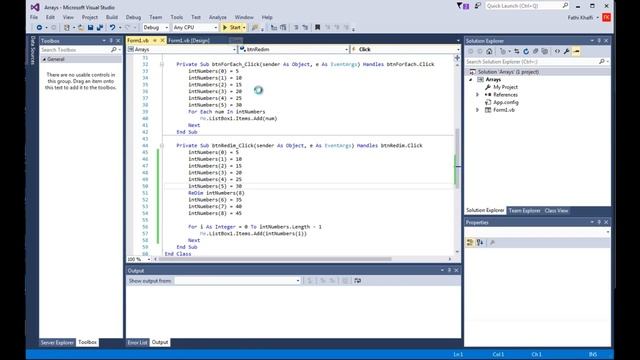Toggle auto hide pin on Properties panel
Image resolution: width=640 pixels, height=360 pixels.
click(599, 222)
